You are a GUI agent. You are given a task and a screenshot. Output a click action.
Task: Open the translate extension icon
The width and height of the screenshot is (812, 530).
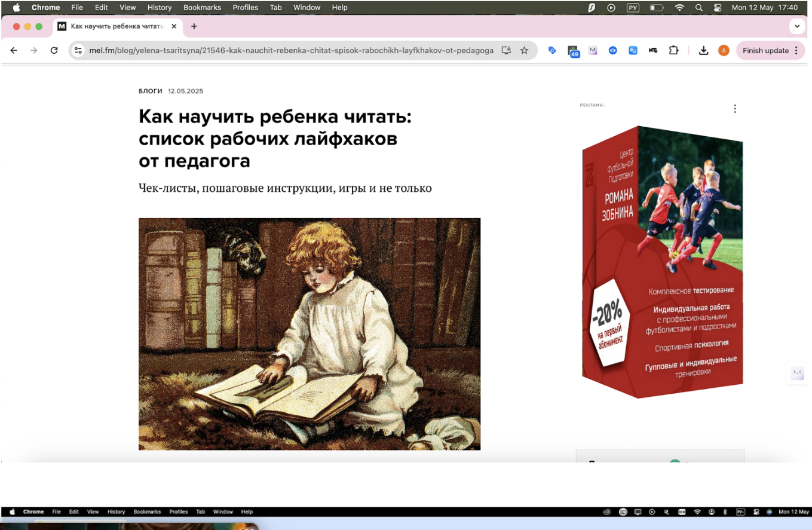[x=633, y=51]
